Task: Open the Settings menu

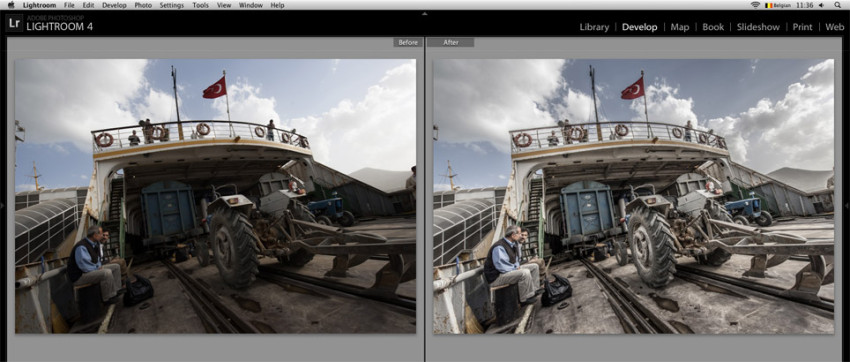Action: [x=172, y=5]
